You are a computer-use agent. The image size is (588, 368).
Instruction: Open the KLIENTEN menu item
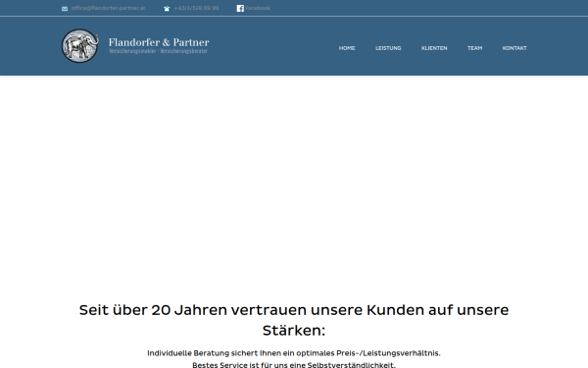(x=434, y=48)
